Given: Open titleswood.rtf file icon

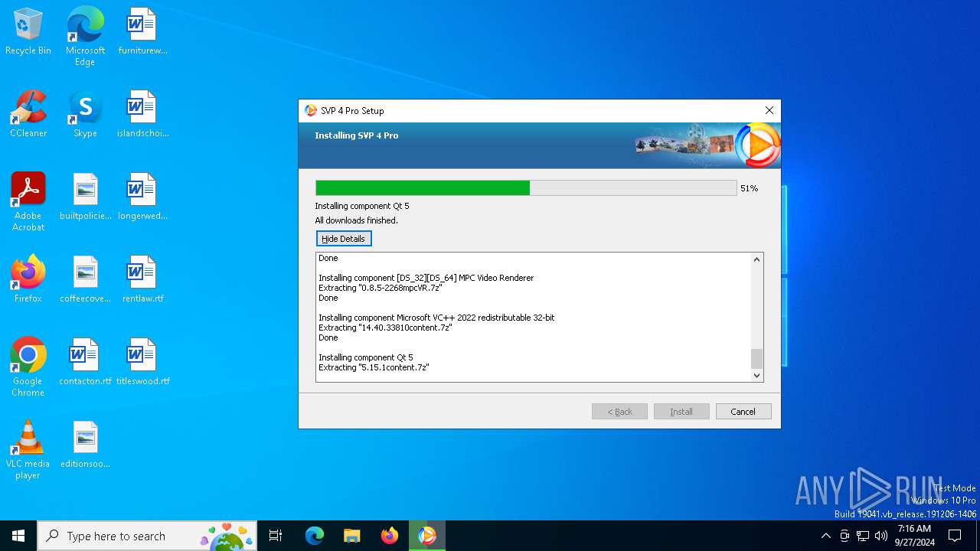Looking at the screenshot, I should tap(142, 362).
